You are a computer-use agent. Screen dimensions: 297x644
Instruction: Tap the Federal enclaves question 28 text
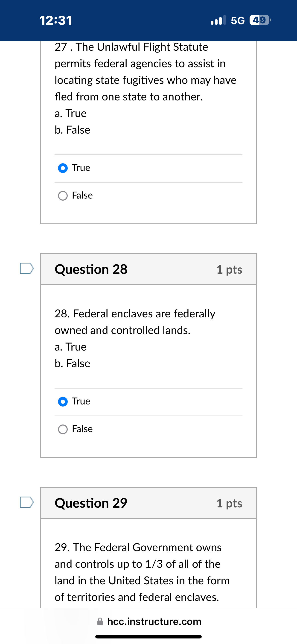pyautogui.click(x=135, y=322)
